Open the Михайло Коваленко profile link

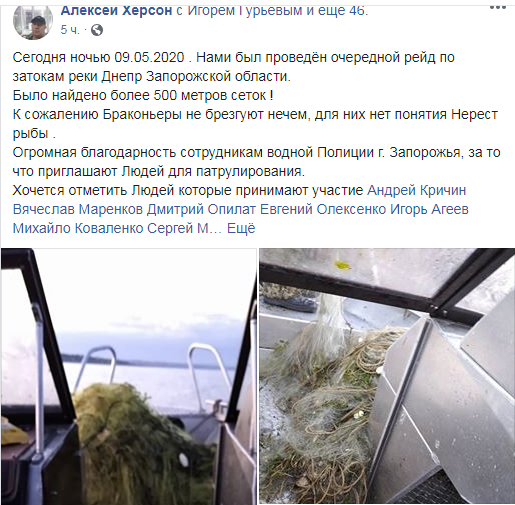click(x=78, y=229)
